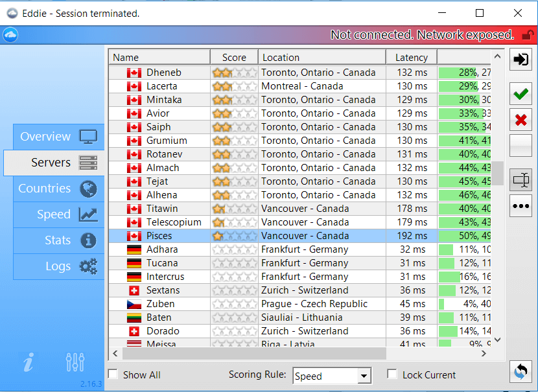This screenshot has width=538, height=392.
Task: Click Pisces star score rating
Action: pyautogui.click(x=235, y=236)
